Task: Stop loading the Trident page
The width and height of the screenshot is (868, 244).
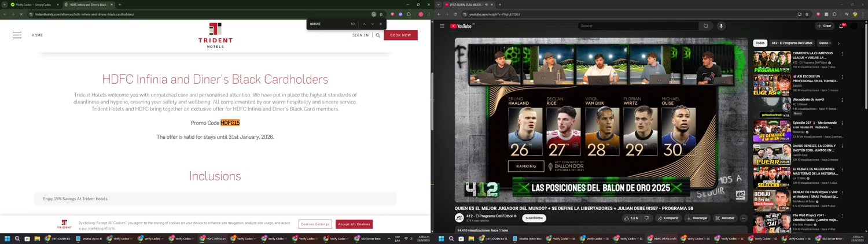Action: point(21,14)
